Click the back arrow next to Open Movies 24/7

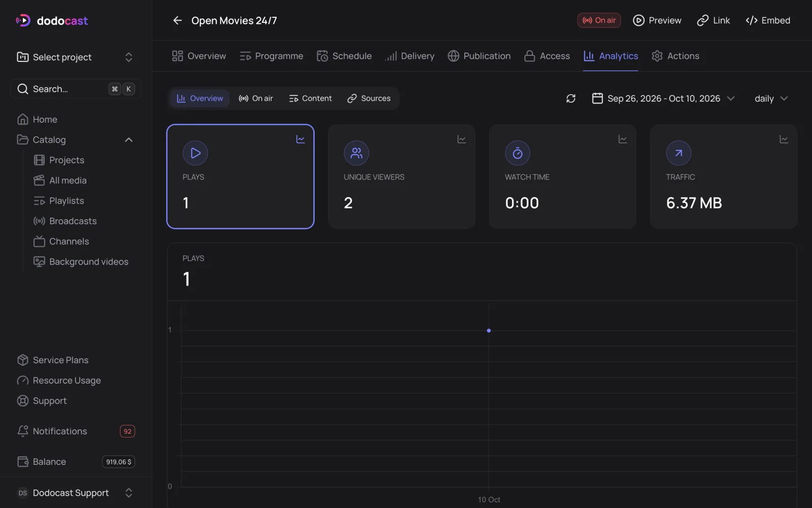(x=177, y=20)
